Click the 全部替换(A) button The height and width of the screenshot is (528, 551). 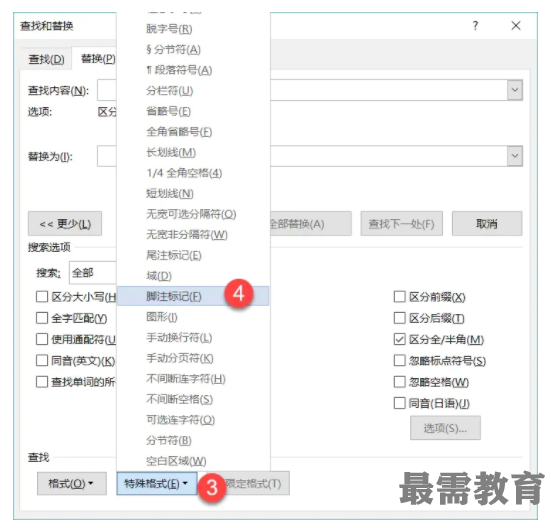pos(311,223)
